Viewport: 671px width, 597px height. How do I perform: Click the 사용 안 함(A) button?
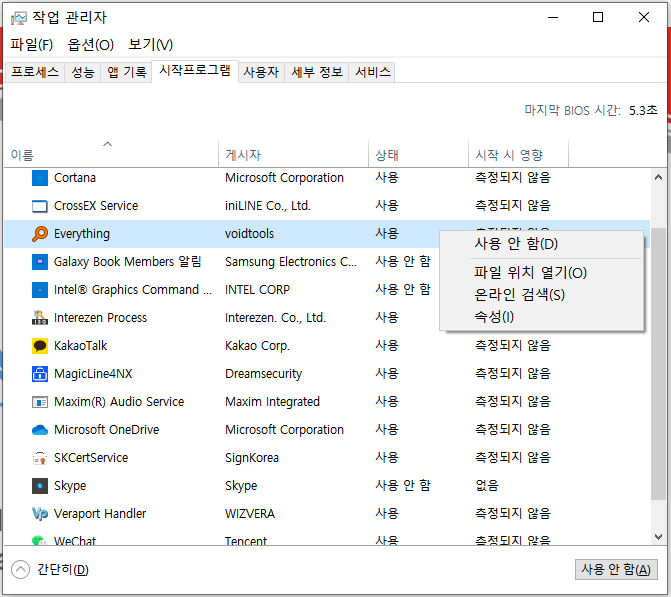pos(616,569)
